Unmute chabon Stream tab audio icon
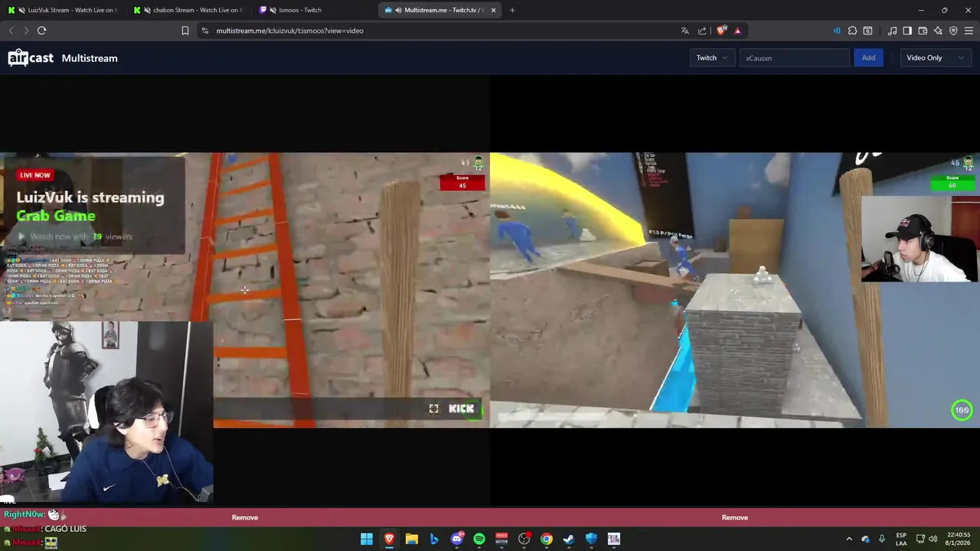The width and height of the screenshot is (980, 551). tap(147, 10)
